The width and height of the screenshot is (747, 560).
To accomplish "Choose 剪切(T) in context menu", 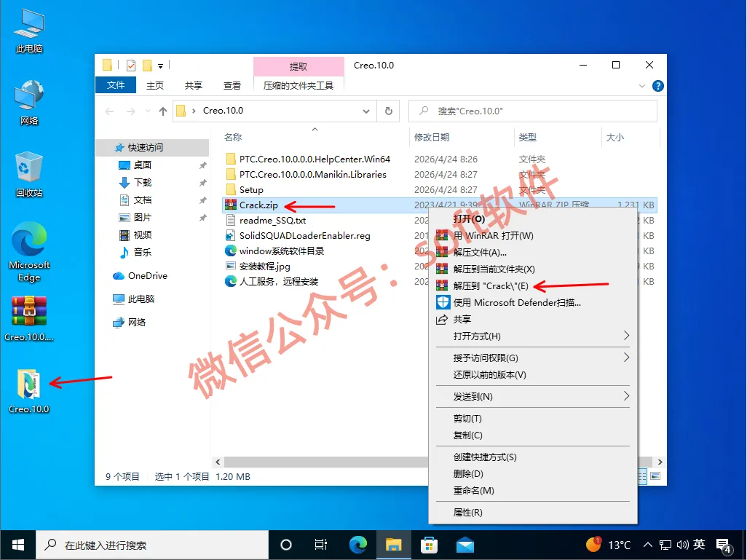I will (x=533, y=418).
